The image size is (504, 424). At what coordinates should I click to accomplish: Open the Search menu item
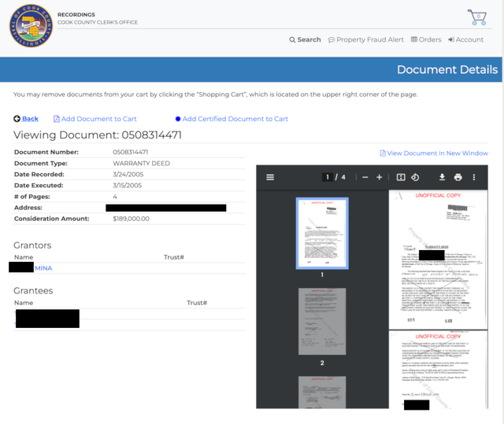coord(305,39)
